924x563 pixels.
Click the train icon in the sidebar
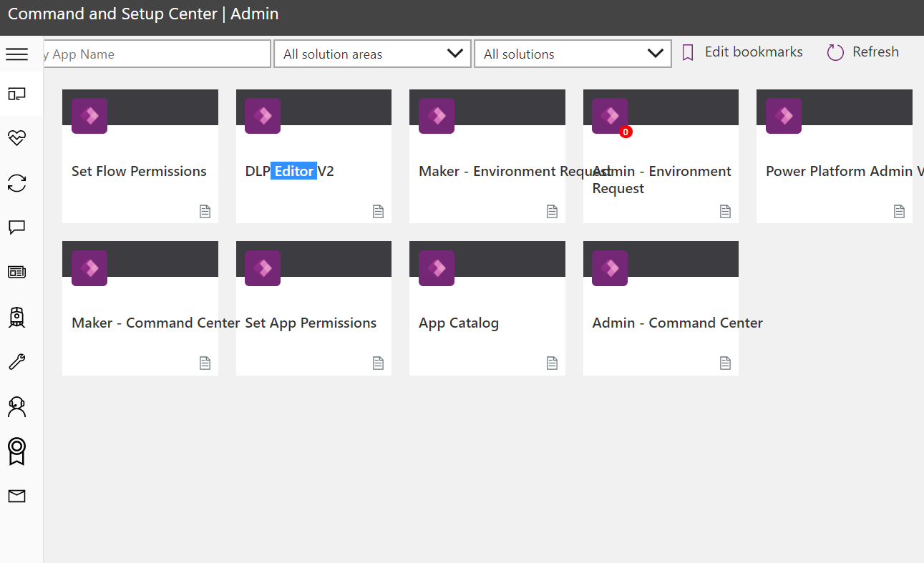[x=16, y=317]
